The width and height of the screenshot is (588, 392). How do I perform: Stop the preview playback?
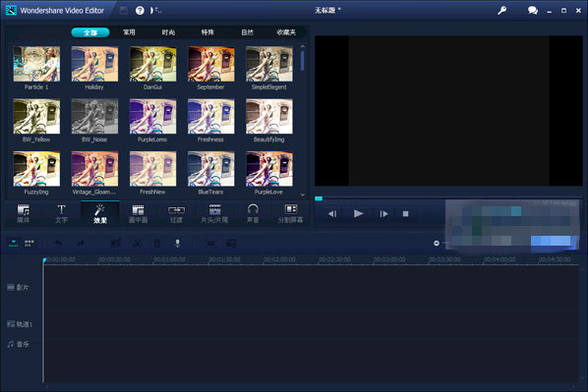pos(405,213)
